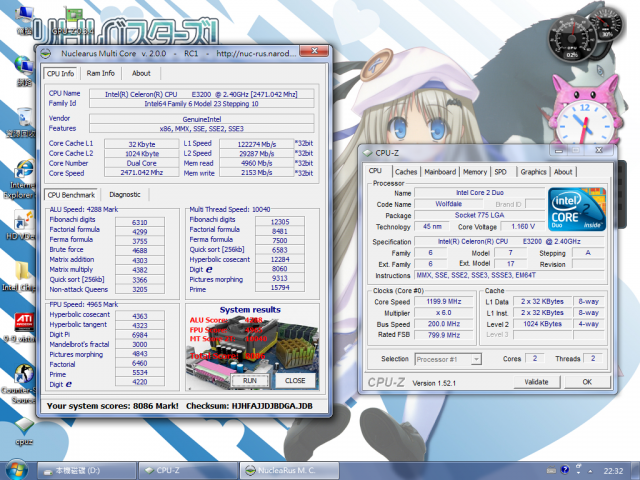Click the Digit Pi value 6984
Image resolution: width=640 pixels, height=480 pixels.
coord(140,335)
